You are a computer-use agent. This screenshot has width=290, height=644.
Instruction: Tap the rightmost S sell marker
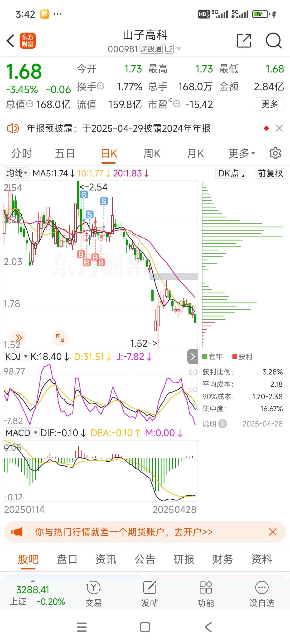104,201
